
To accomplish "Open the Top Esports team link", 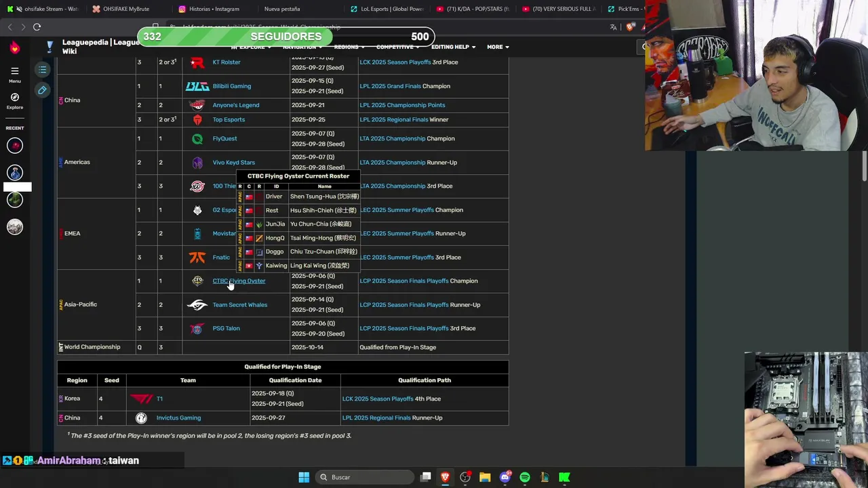I will coord(229,120).
